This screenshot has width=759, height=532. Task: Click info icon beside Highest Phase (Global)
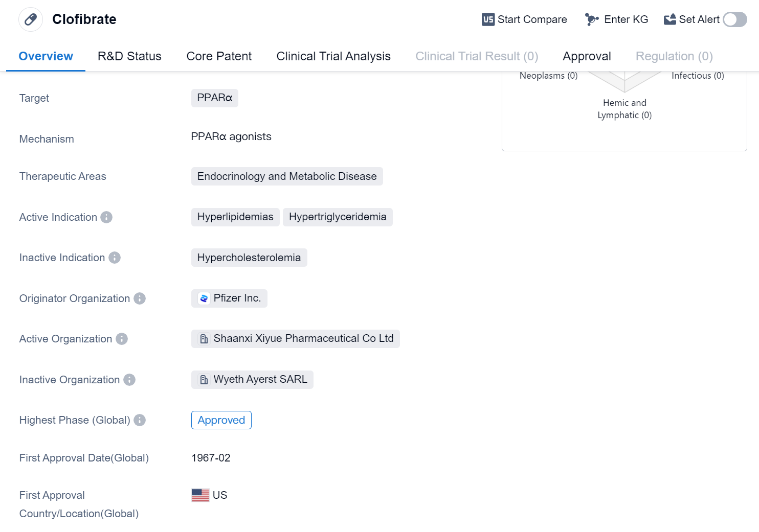(140, 420)
